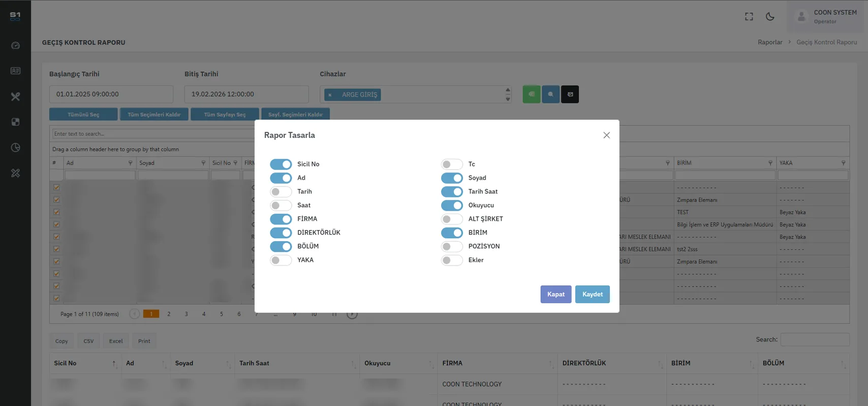The width and height of the screenshot is (868, 406).
Task: Go to page 2 of results
Action: [169, 314]
